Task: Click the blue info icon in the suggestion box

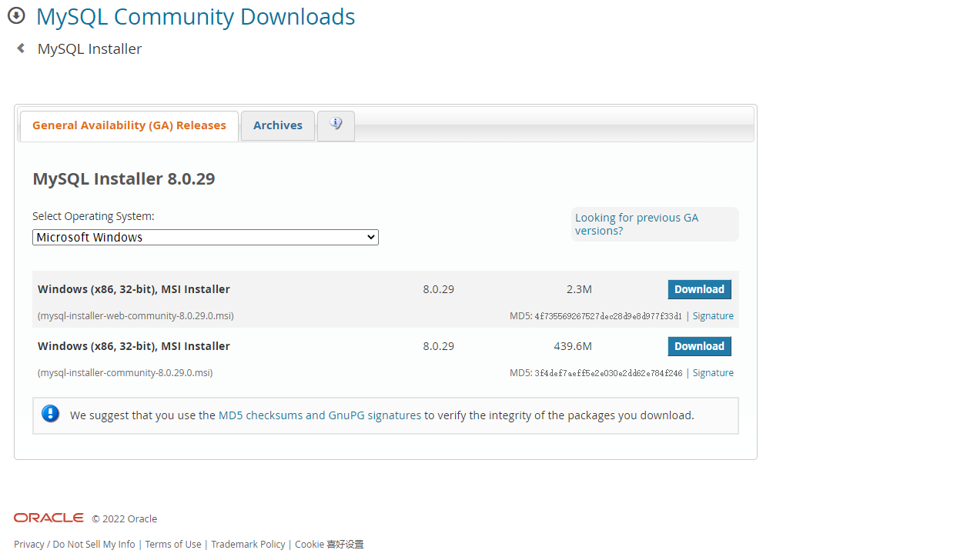Action: coord(51,414)
